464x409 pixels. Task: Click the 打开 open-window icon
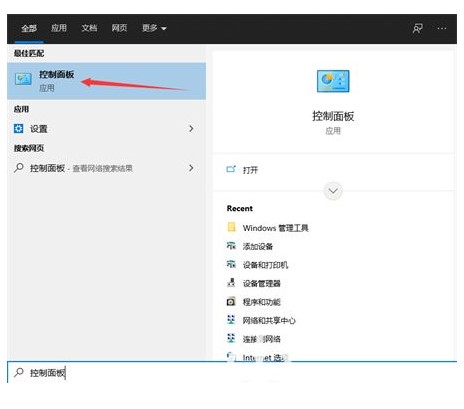[231, 169]
